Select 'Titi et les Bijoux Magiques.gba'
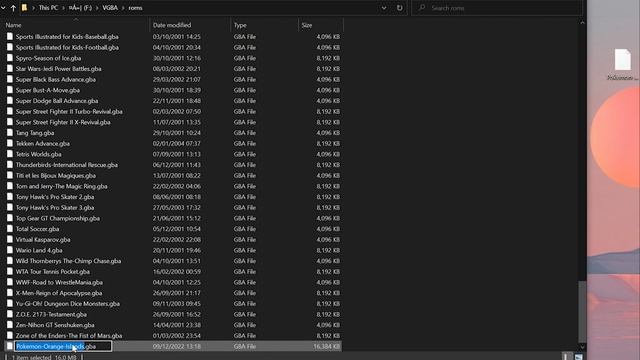 click(56, 176)
